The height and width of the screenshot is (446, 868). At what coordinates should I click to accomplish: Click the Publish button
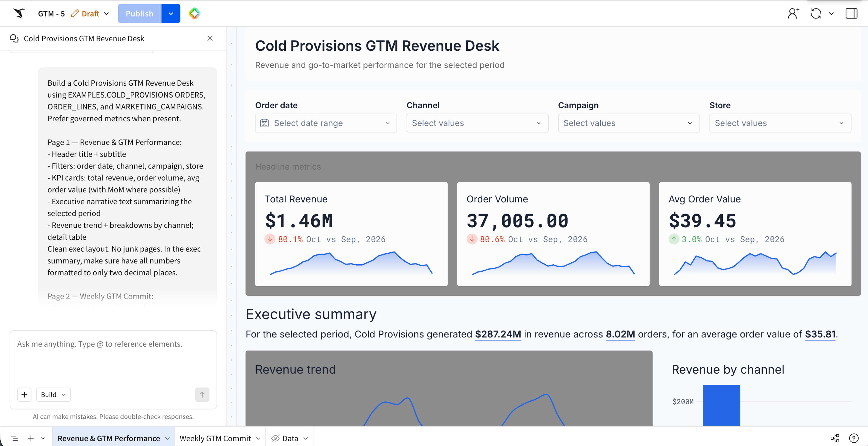139,14
